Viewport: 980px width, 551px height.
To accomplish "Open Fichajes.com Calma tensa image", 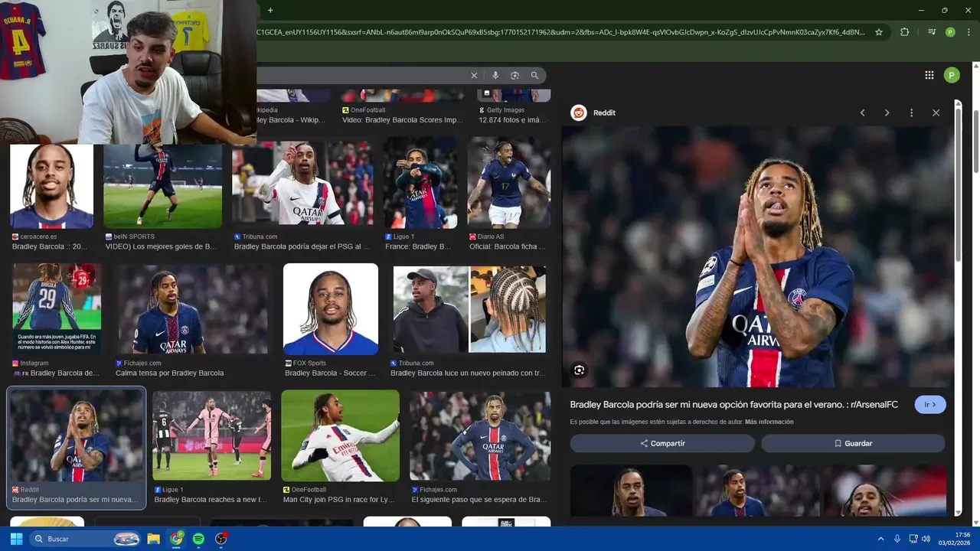I will pyautogui.click(x=193, y=309).
